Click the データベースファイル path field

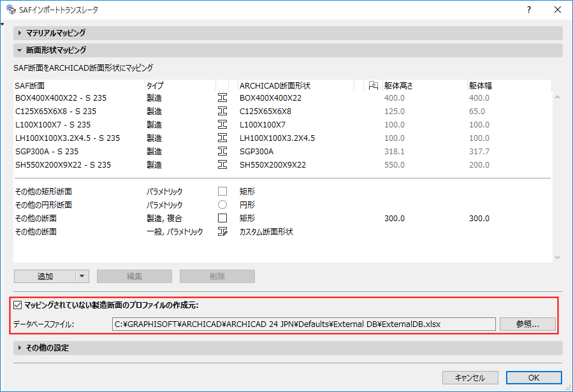(x=303, y=324)
